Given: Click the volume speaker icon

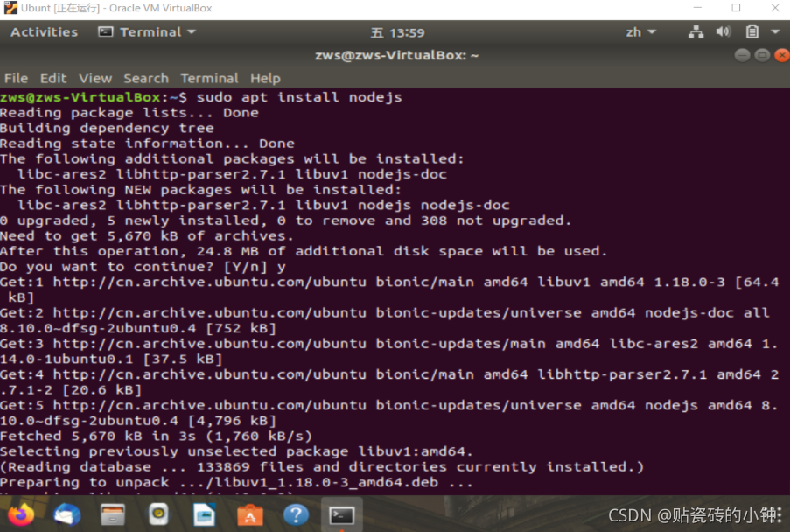Looking at the screenshot, I should click(x=724, y=32).
